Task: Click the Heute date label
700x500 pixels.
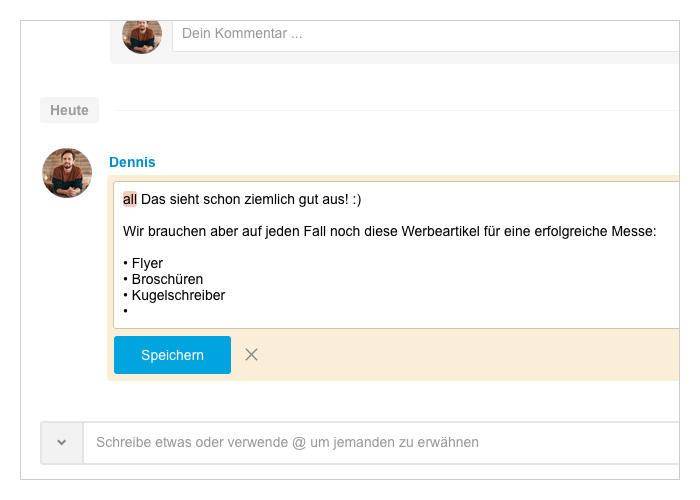Action: click(x=69, y=110)
